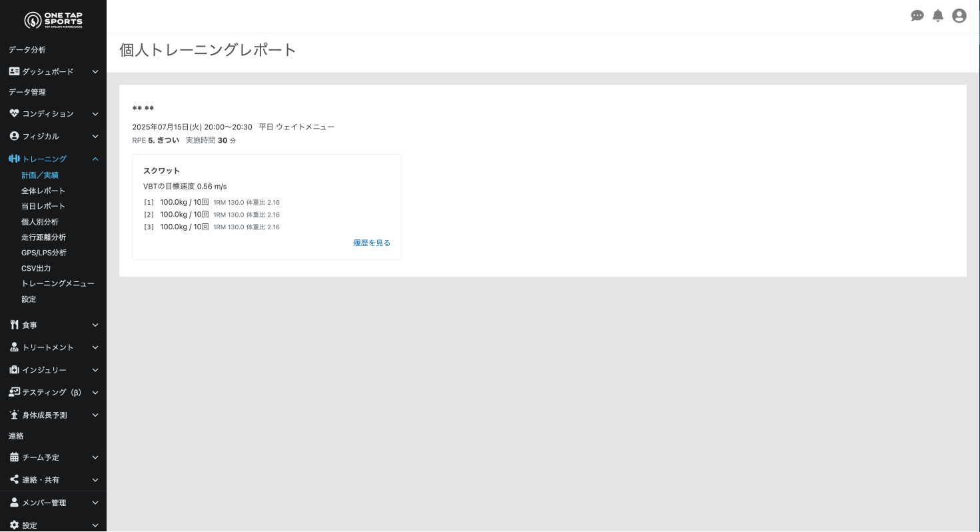
Task: Expand the ダッシュボード chevron
Action: pos(95,71)
